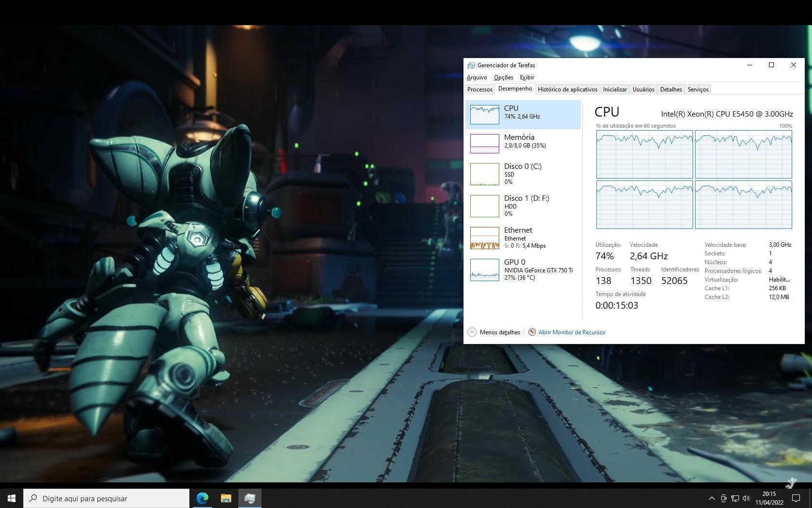Click the Task Manager taskbar icon
Screen dimensions: 812x508
pos(249,498)
